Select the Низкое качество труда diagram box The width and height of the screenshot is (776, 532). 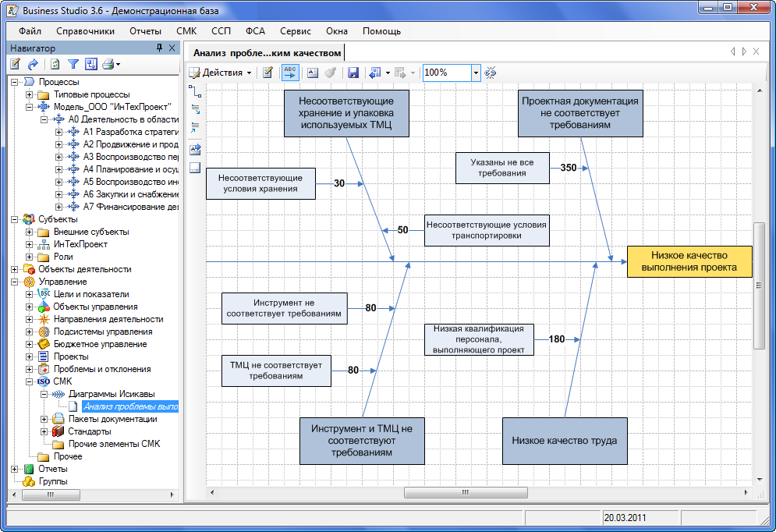[565, 441]
